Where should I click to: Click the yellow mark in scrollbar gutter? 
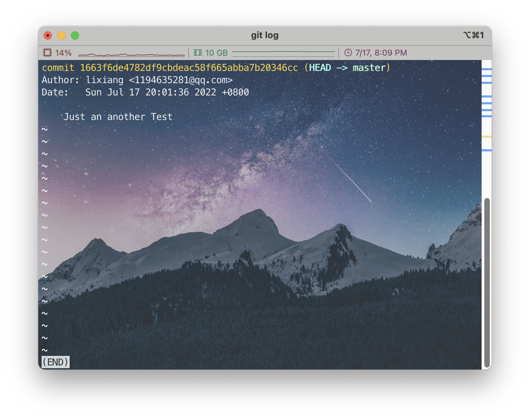pos(487,137)
